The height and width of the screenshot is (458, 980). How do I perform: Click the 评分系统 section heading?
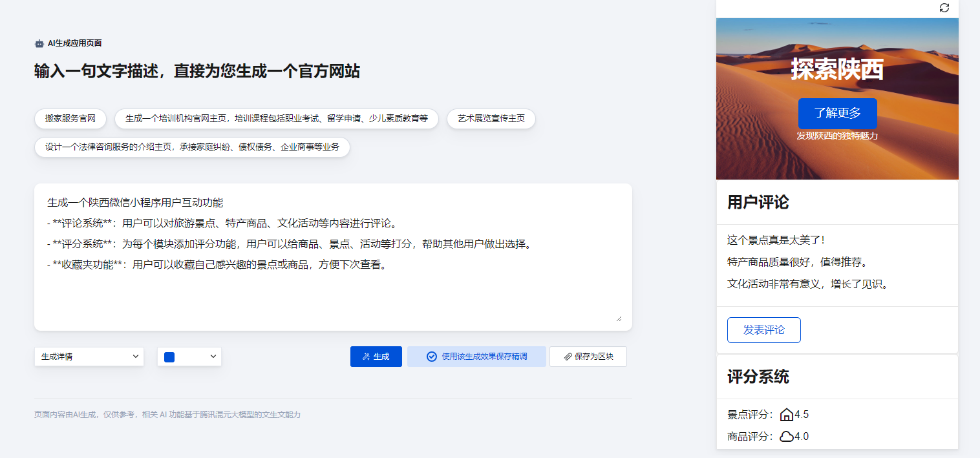tap(758, 377)
